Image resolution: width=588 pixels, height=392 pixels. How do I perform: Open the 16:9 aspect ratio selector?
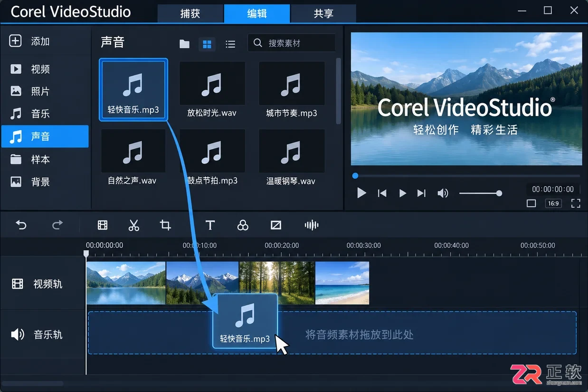click(x=553, y=203)
